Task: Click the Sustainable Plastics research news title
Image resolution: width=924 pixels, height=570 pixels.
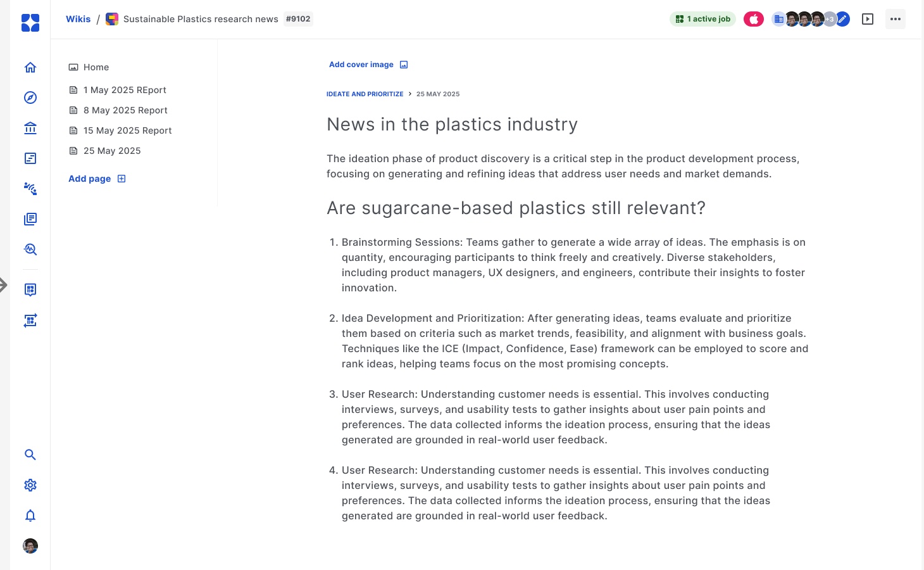Action: click(201, 19)
